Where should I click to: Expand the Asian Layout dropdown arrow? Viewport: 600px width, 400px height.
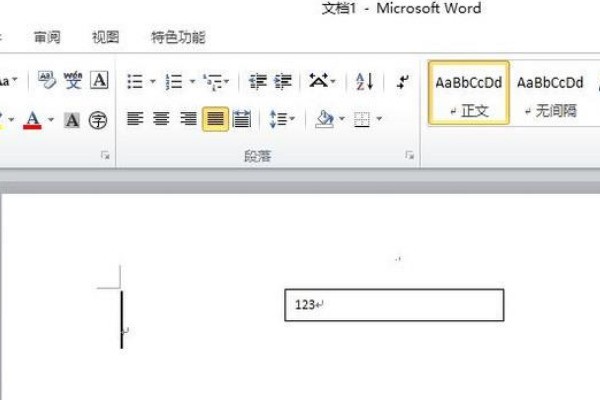(333, 81)
